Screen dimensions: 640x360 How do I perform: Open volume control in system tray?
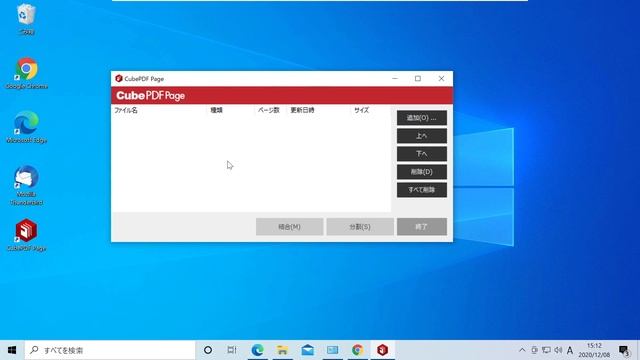558,350
